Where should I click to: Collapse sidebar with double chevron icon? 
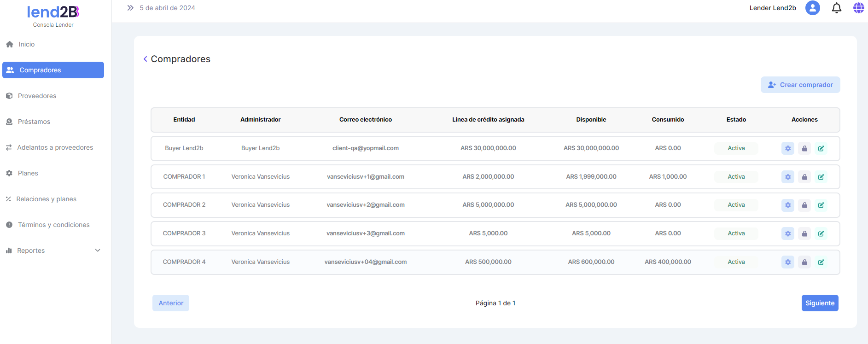tap(130, 8)
